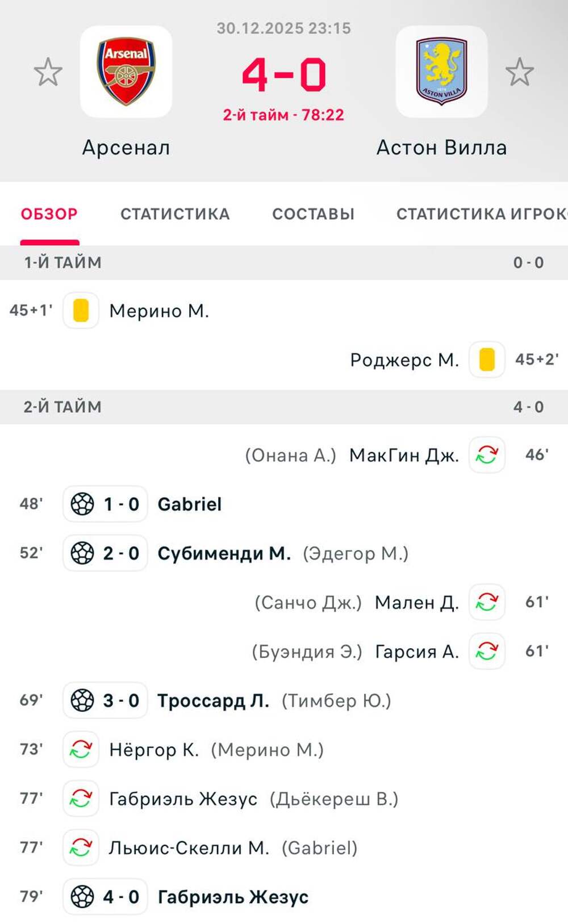Tap the Арсенал team name
Screen dimensions: 568x924
point(126,148)
